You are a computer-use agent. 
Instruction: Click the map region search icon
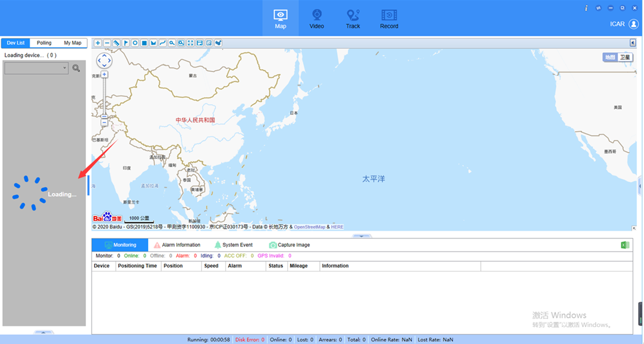point(181,43)
